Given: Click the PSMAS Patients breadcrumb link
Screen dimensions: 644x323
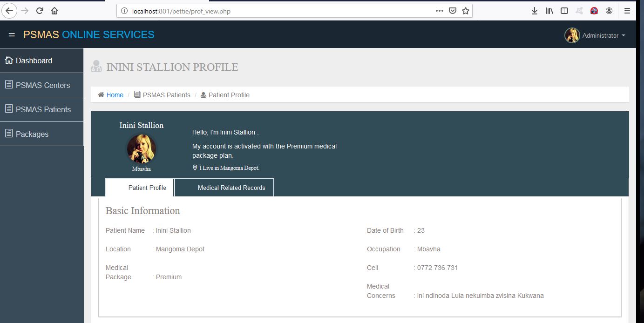Looking at the screenshot, I should (166, 95).
